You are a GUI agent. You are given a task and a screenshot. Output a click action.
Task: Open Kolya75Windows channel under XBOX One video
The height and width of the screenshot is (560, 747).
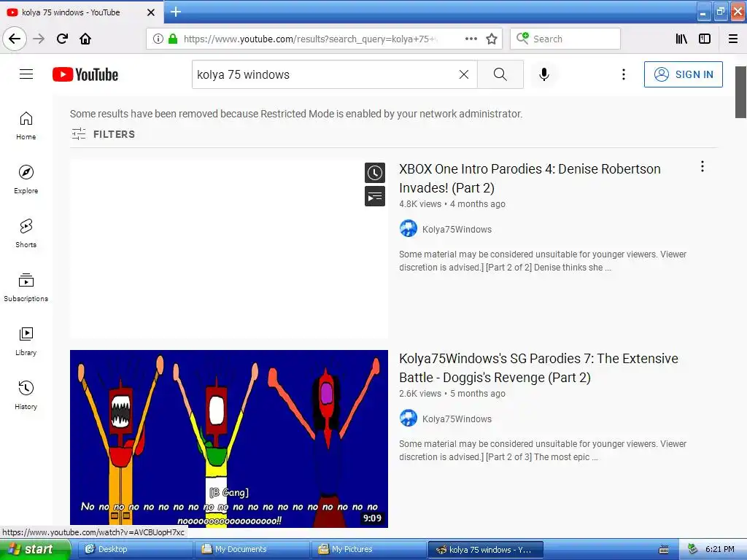457,230
